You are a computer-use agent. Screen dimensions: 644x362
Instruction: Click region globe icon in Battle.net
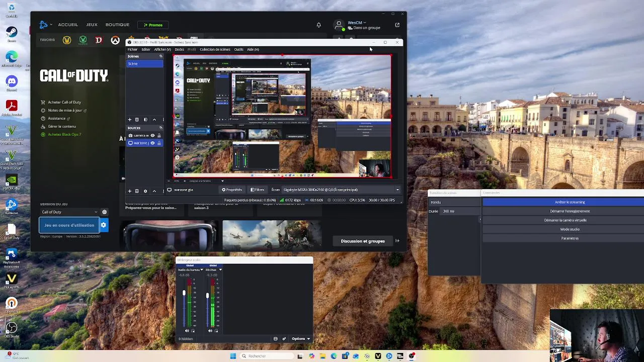coord(104,212)
